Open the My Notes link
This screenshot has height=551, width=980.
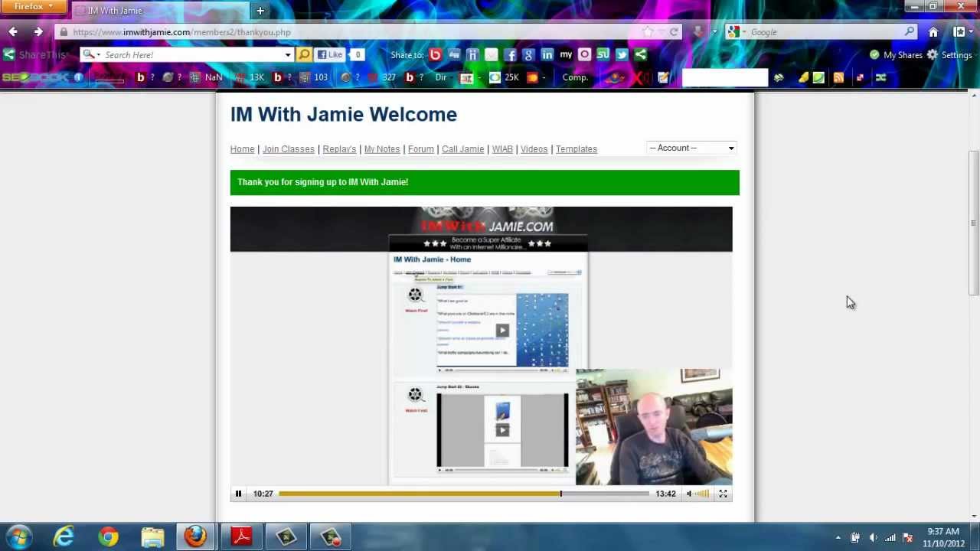(382, 149)
